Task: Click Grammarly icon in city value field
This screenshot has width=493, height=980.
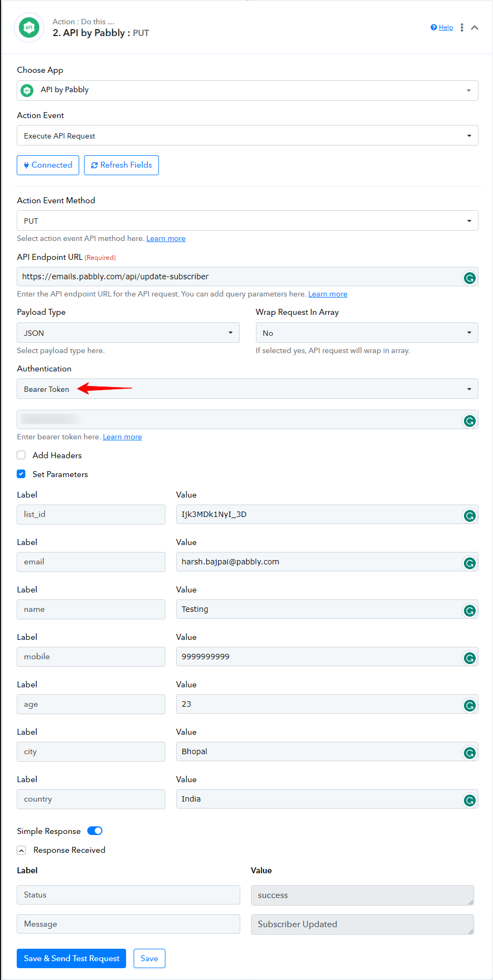Action: click(470, 753)
